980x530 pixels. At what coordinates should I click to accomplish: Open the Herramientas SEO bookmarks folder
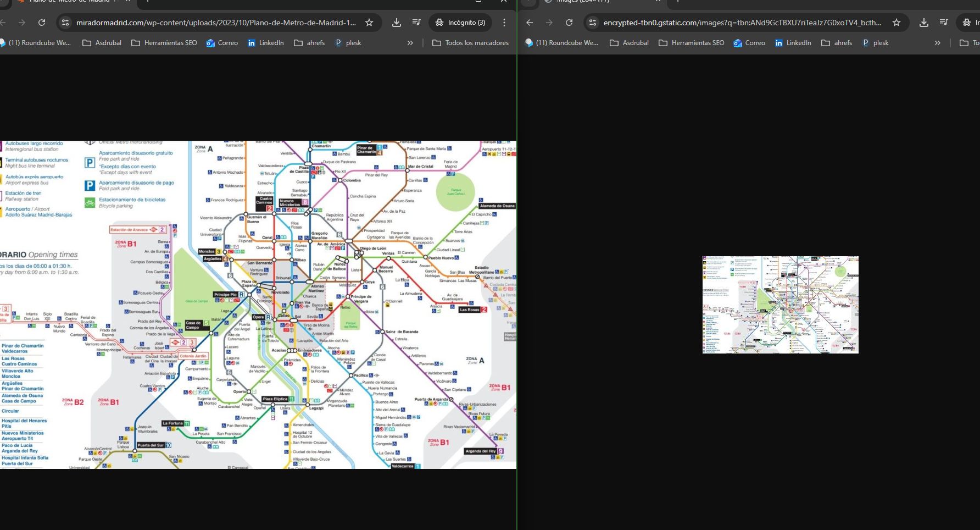point(164,42)
